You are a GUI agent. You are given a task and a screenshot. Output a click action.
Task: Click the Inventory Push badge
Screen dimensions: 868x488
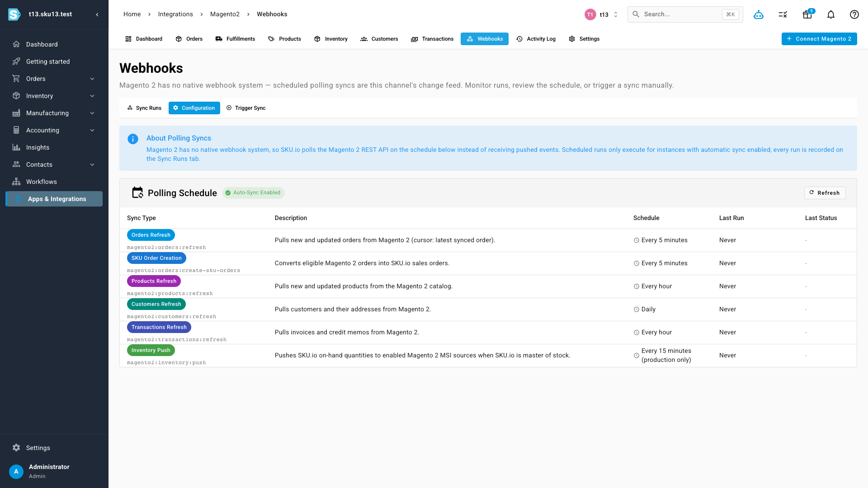151,350
